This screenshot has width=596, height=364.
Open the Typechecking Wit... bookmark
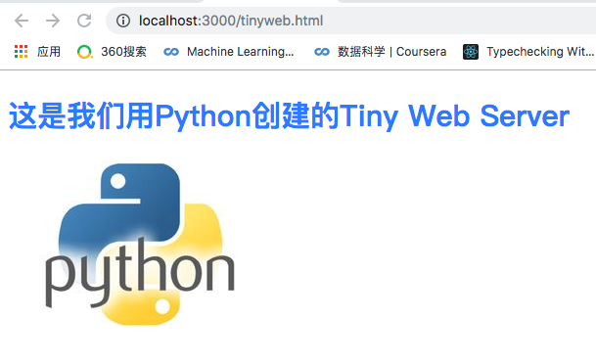pos(540,51)
